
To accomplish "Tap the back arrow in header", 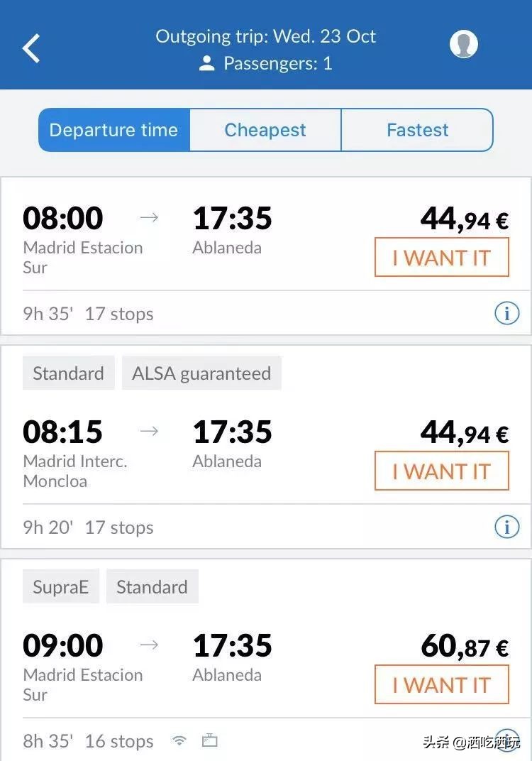I will click(31, 48).
